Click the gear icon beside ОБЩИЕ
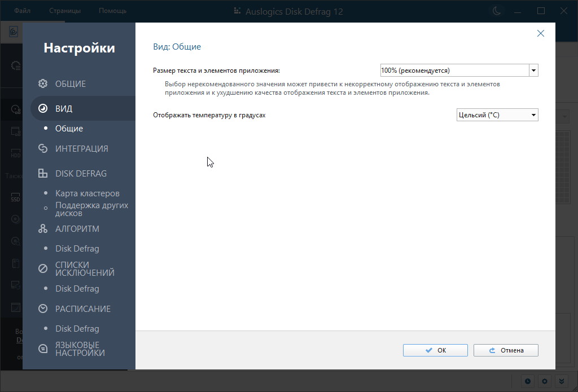Screen dimensions: 578x392 click(x=43, y=83)
